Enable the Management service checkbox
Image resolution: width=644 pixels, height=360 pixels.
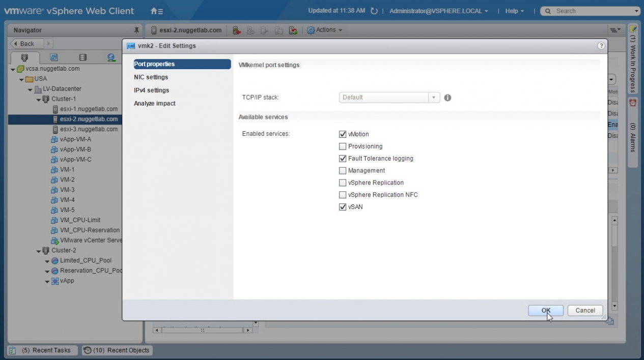343,171
